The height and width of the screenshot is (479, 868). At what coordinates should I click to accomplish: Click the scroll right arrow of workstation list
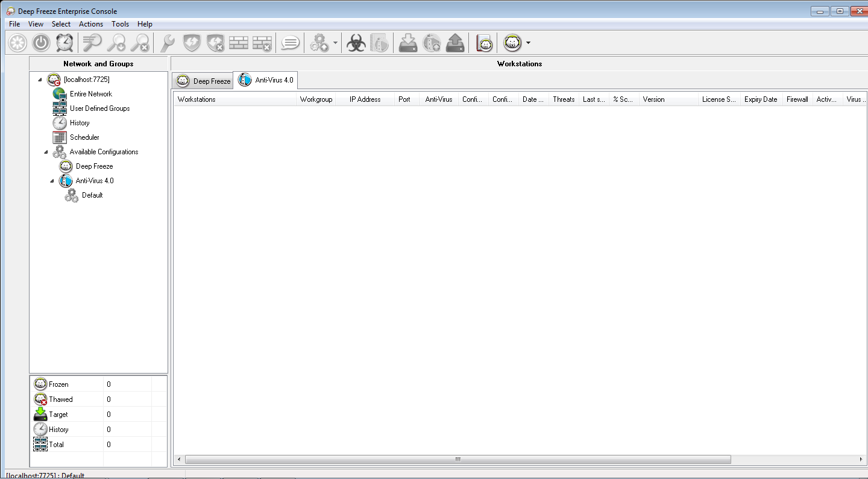(x=861, y=459)
